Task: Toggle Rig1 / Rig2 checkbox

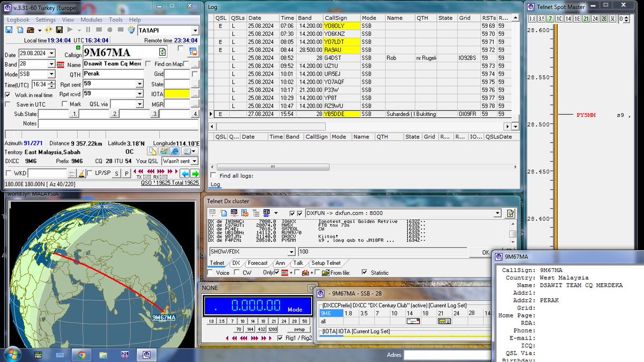Action: pos(280,338)
